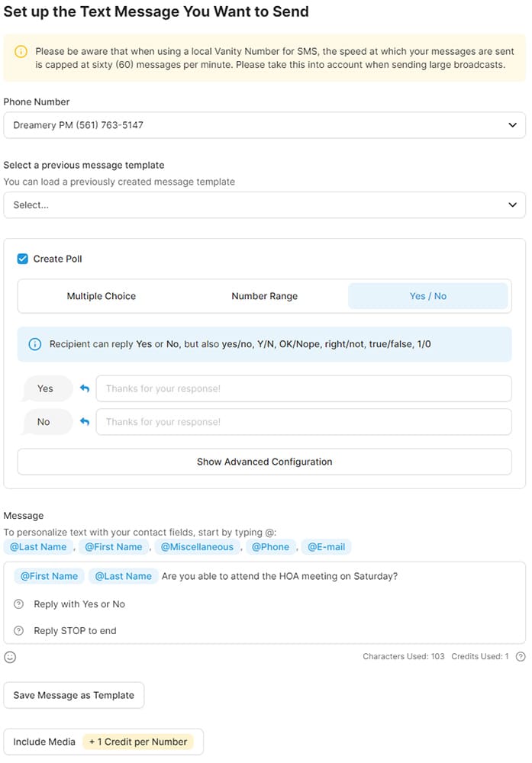Image resolution: width=532 pixels, height=763 pixels.
Task: Switch to the Multiple Choice poll tab
Action: coord(101,296)
